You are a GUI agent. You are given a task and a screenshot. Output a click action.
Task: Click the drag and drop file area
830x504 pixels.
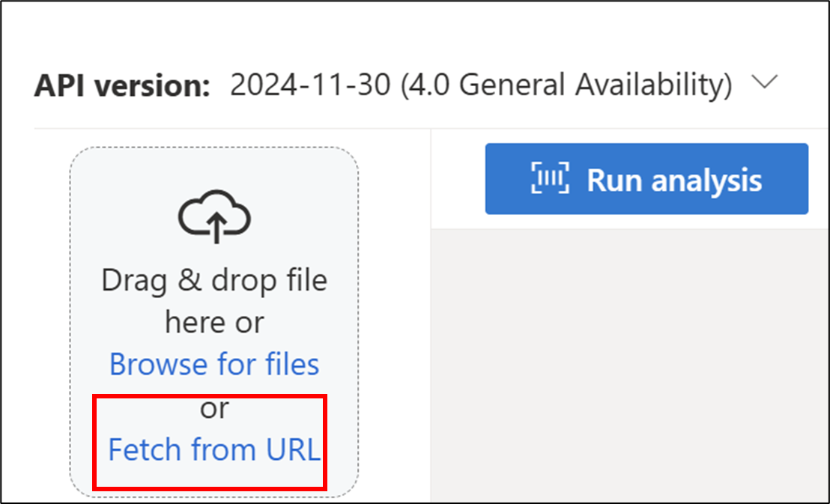tap(214, 322)
